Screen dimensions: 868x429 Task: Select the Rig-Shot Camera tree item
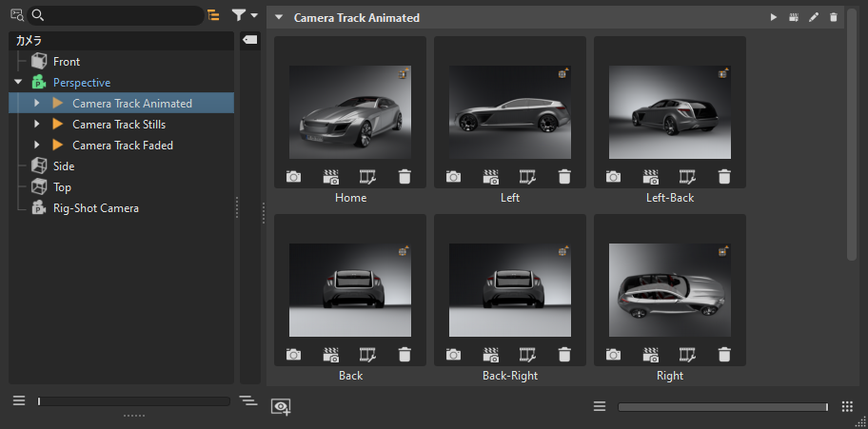pyautogui.click(x=95, y=208)
